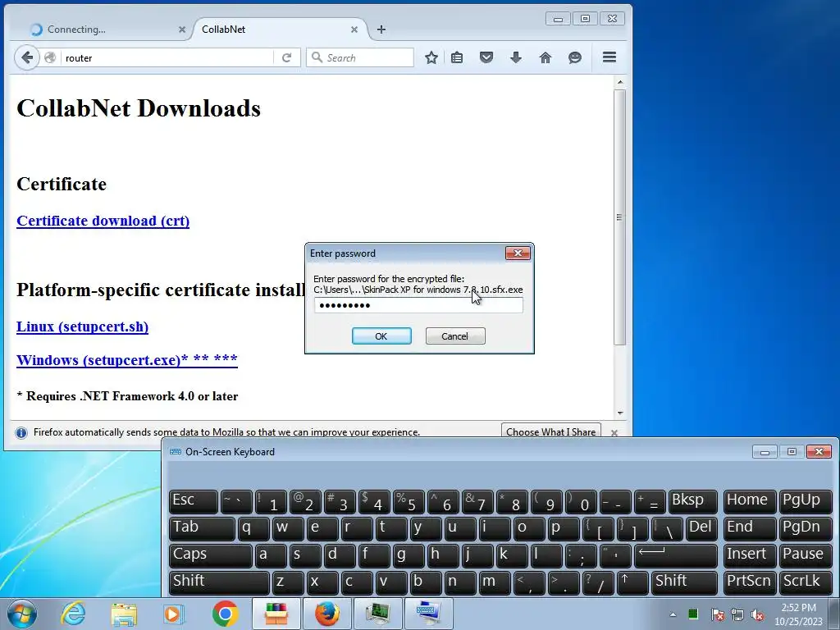Open Firefox downloads arrow icon
The width and height of the screenshot is (840, 630).
tap(515, 57)
